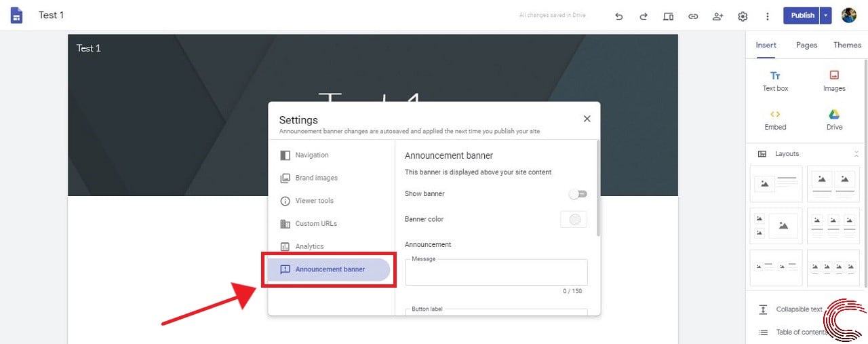Click the redo arrow icon

click(644, 16)
